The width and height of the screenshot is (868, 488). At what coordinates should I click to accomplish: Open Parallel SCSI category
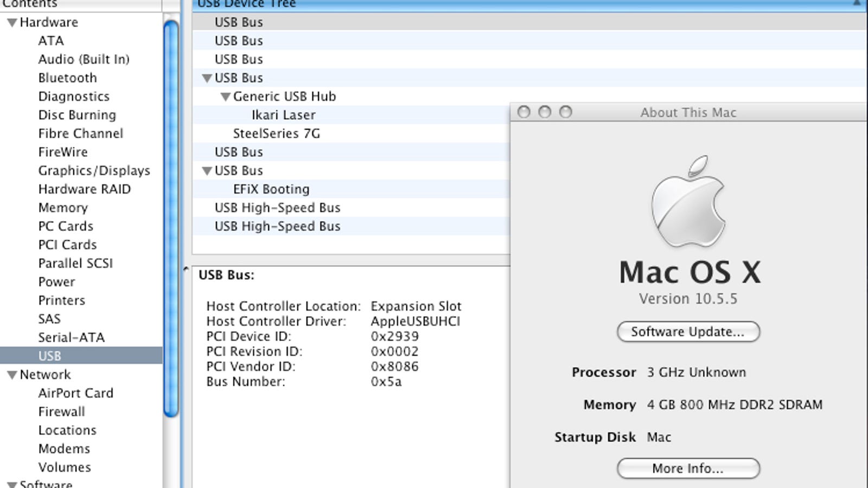point(75,263)
